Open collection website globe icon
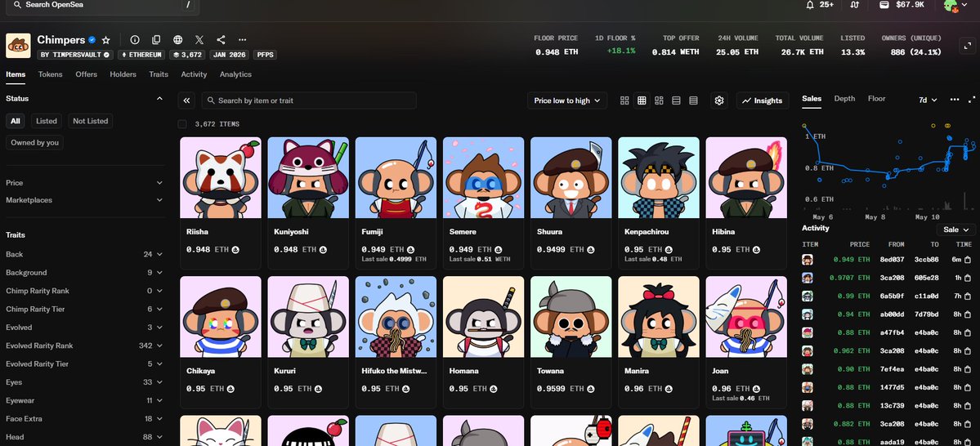This screenshot has width=980, height=446. (x=178, y=40)
